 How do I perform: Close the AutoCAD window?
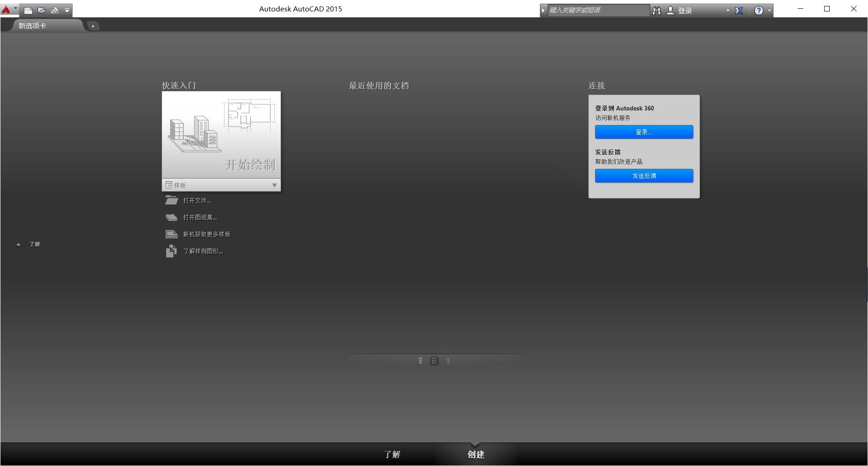[x=853, y=9]
